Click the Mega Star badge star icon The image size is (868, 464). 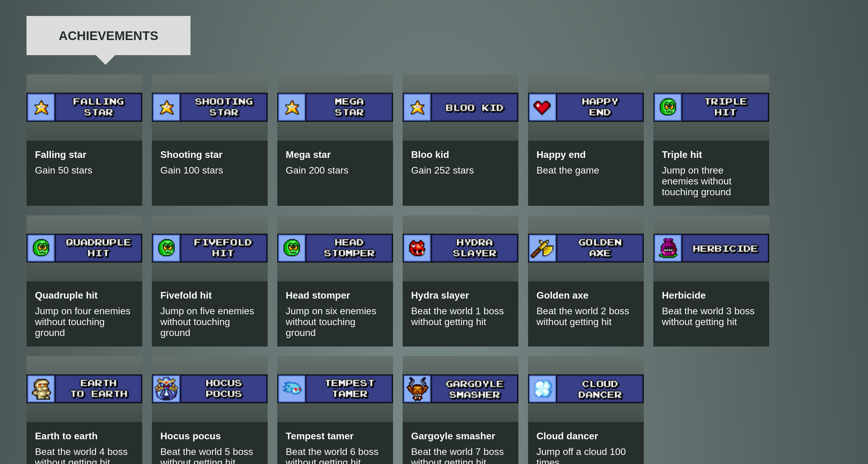tap(292, 108)
